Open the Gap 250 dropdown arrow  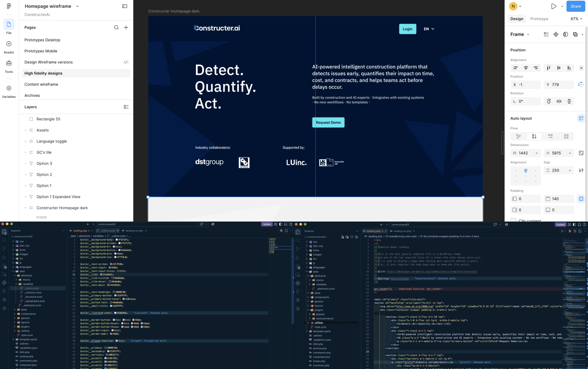click(570, 170)
